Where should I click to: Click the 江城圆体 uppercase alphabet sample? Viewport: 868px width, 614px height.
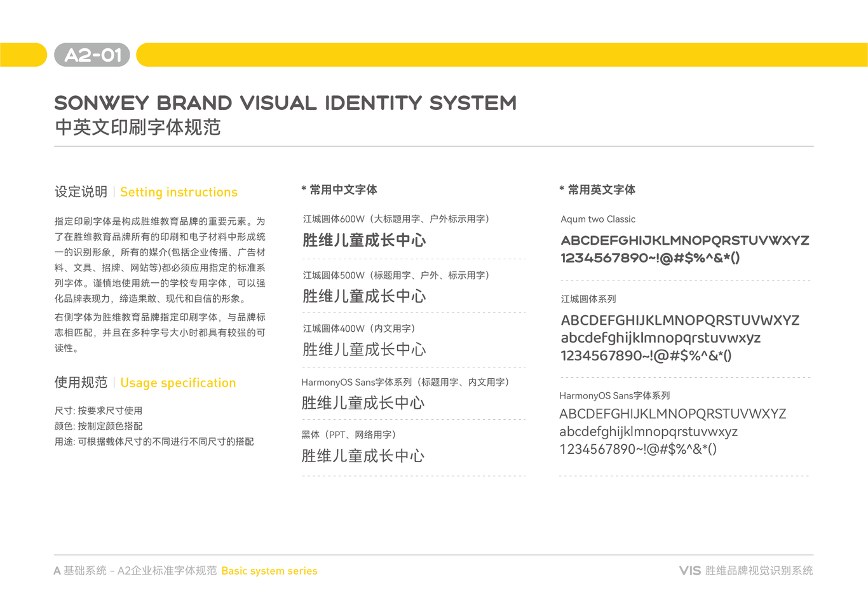pos(680,320)
